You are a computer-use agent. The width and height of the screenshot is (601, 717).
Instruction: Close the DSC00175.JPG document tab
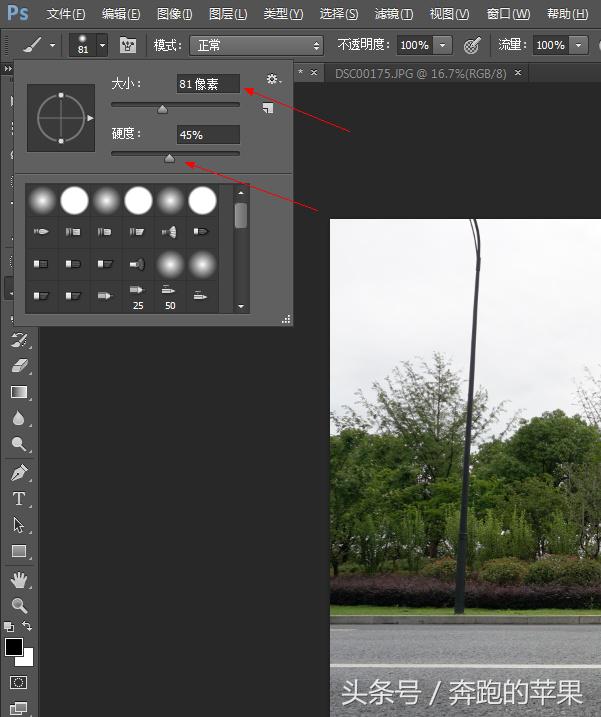pos(518,73)
